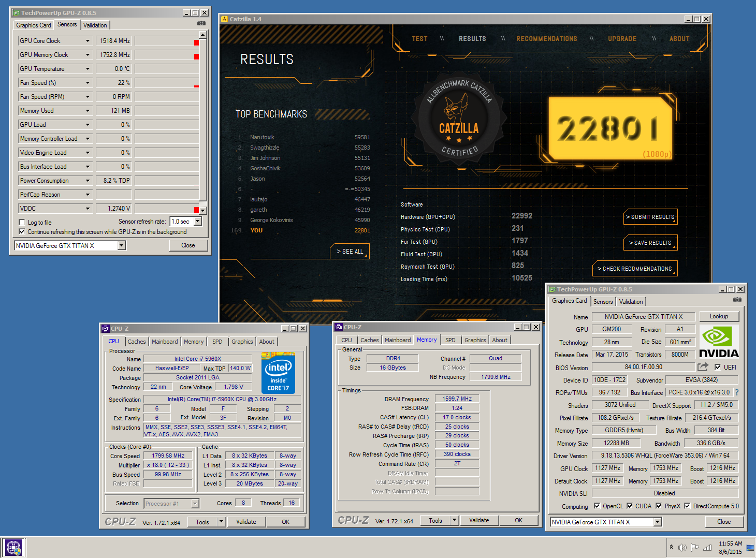Open the GPU selection dropdown in Graphics Card window
Viewport: 756px width, 558px height.
click(658, 522)
